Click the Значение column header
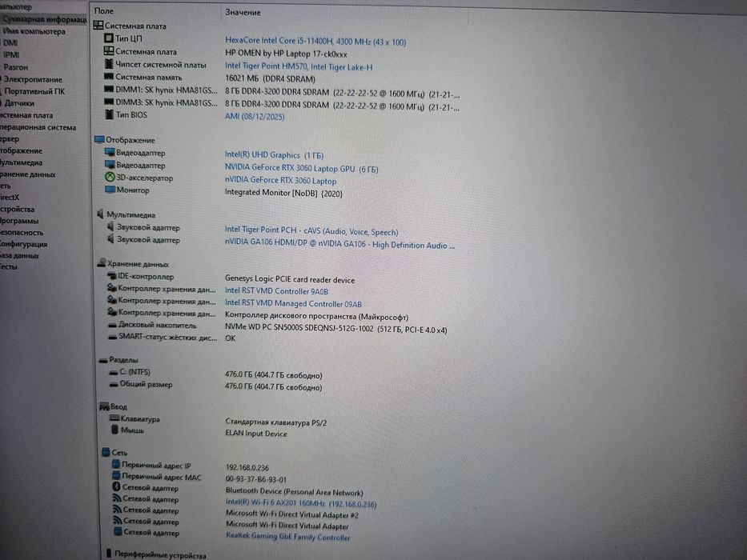Screen dimensions: 747x560 coord(243,12)
